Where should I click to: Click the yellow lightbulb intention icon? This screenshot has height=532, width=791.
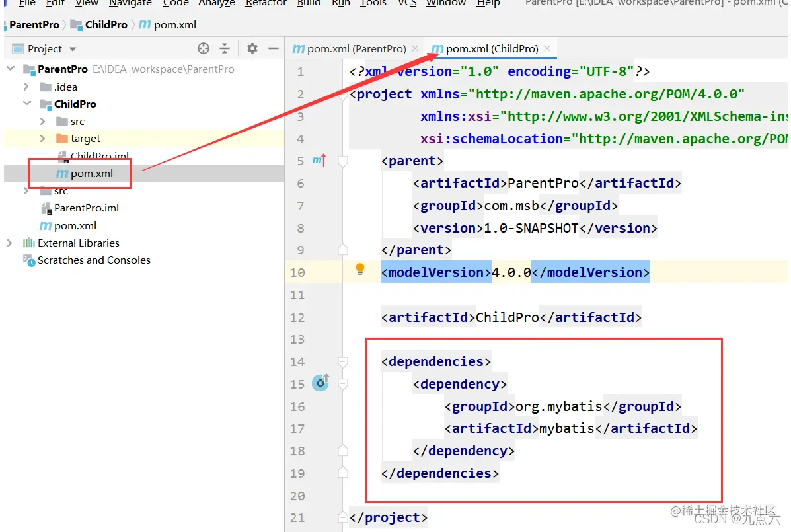tap(359, 269)
